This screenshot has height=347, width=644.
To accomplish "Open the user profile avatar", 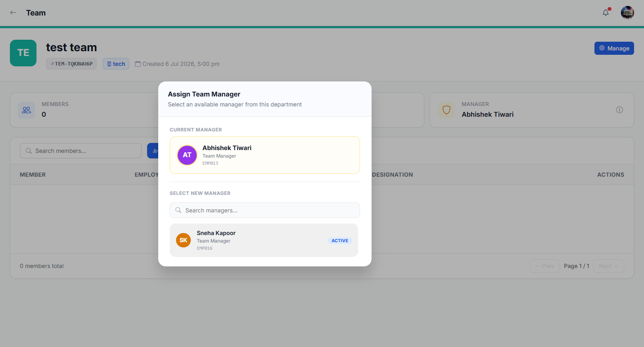I will tap(627, 13).
